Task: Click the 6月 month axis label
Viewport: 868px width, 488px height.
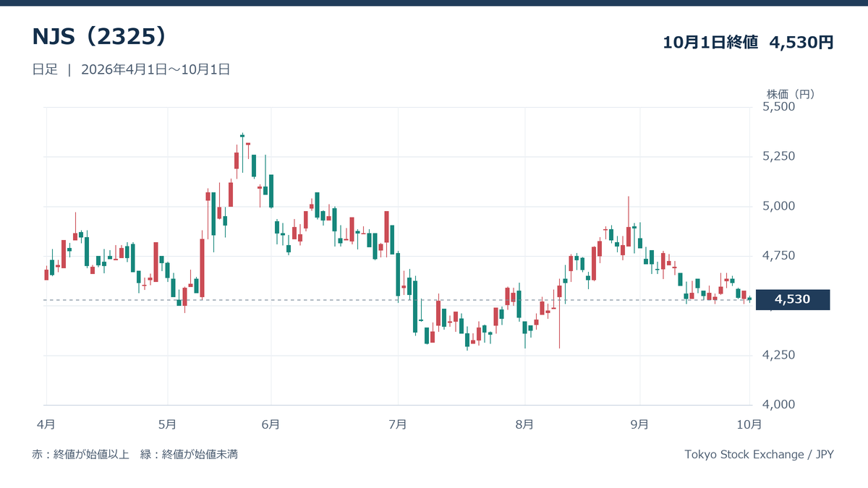Action: point(271,424)
